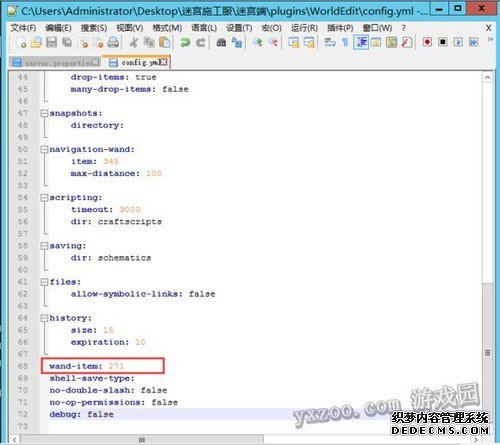Image resolution: width=500 pixels, height=445 pixels.
Task: Click the Zoom In toolbar icon
Action: coord(257,42)
